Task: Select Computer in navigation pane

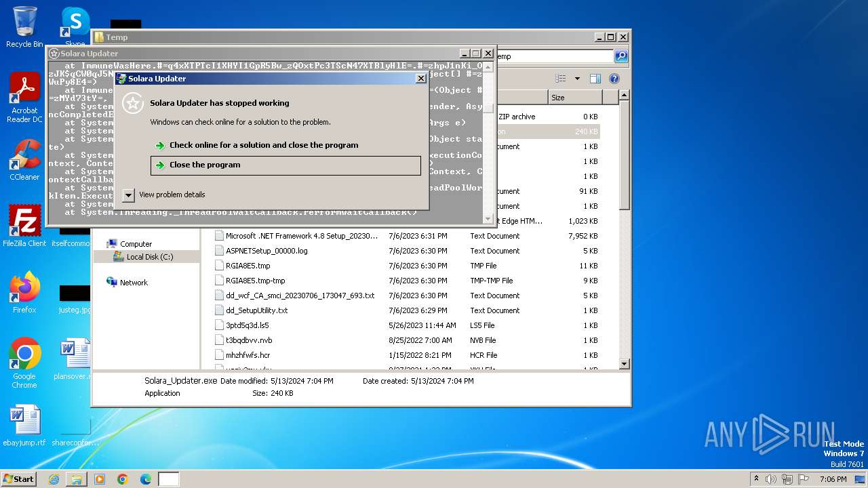Action: 136,244
